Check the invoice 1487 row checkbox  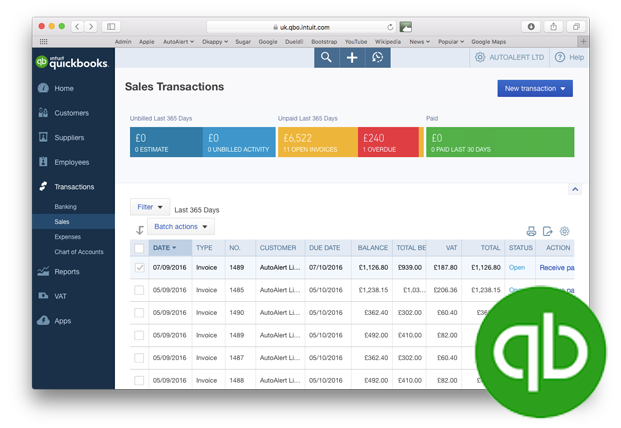coord(139,358)
